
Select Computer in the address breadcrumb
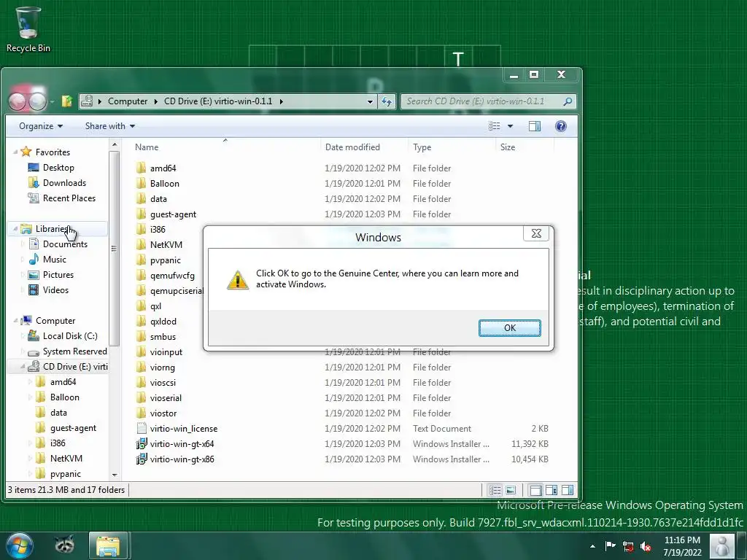pos(128,101)
